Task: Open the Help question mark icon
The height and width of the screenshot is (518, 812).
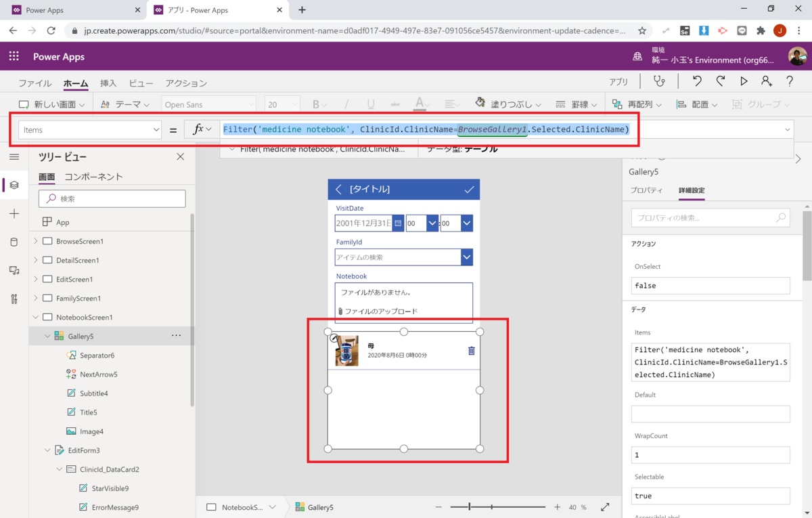Action: point(790,81)
